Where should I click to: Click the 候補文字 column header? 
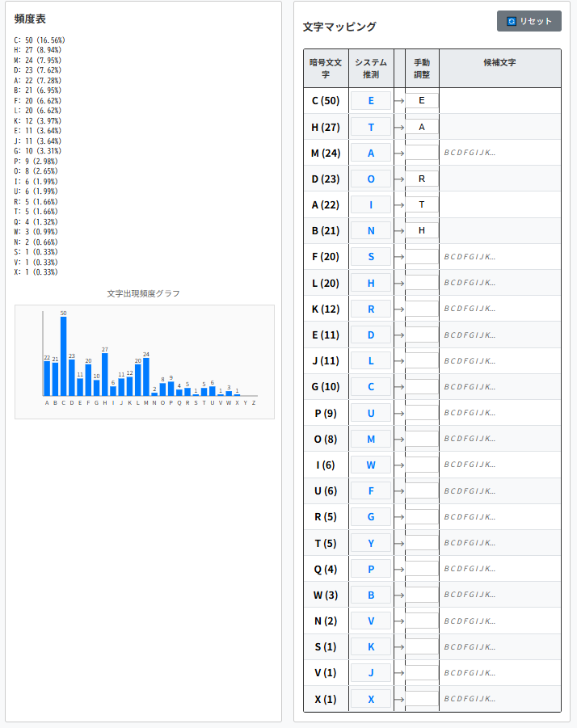499,62
